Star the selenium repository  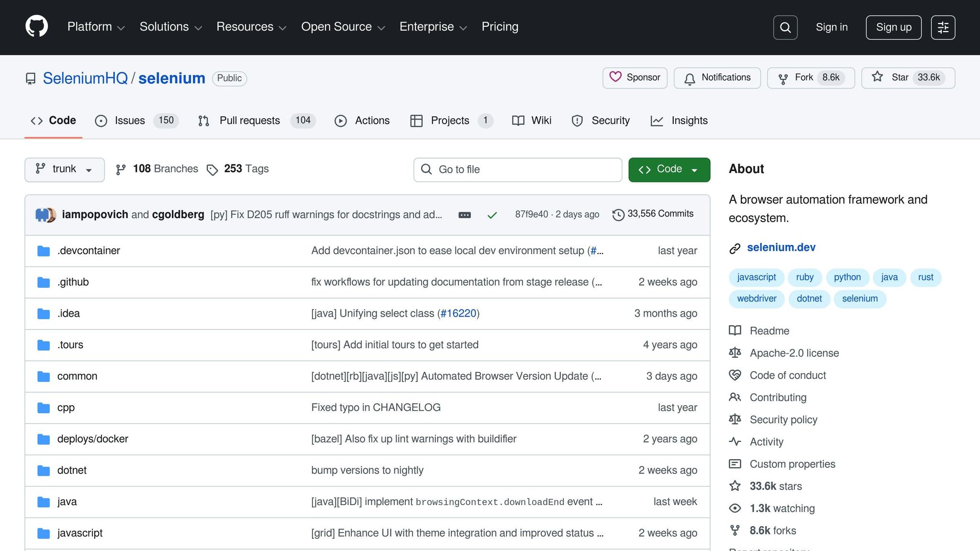click(892, 77)
